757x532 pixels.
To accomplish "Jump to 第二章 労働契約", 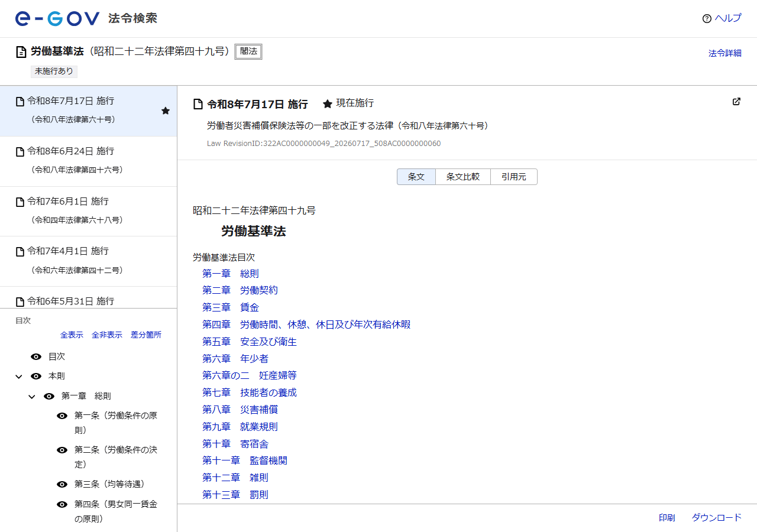I will click(x=240, y=290).
